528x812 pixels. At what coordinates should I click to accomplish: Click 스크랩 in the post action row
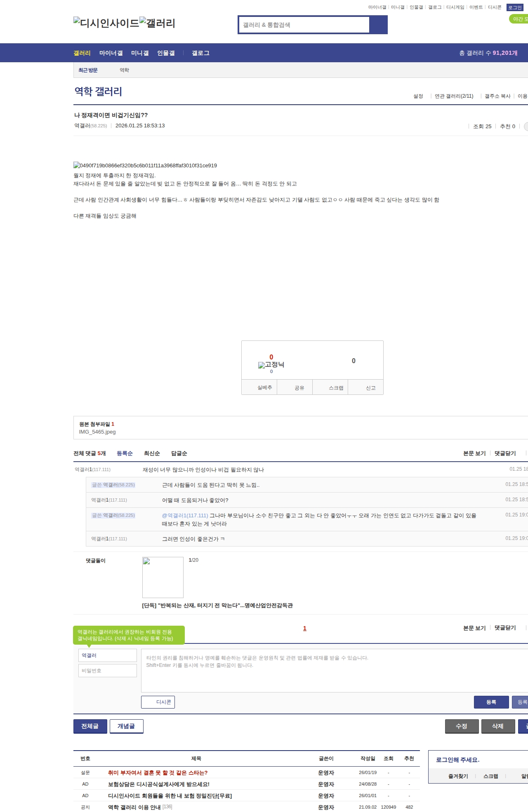(x=330, y=388)
